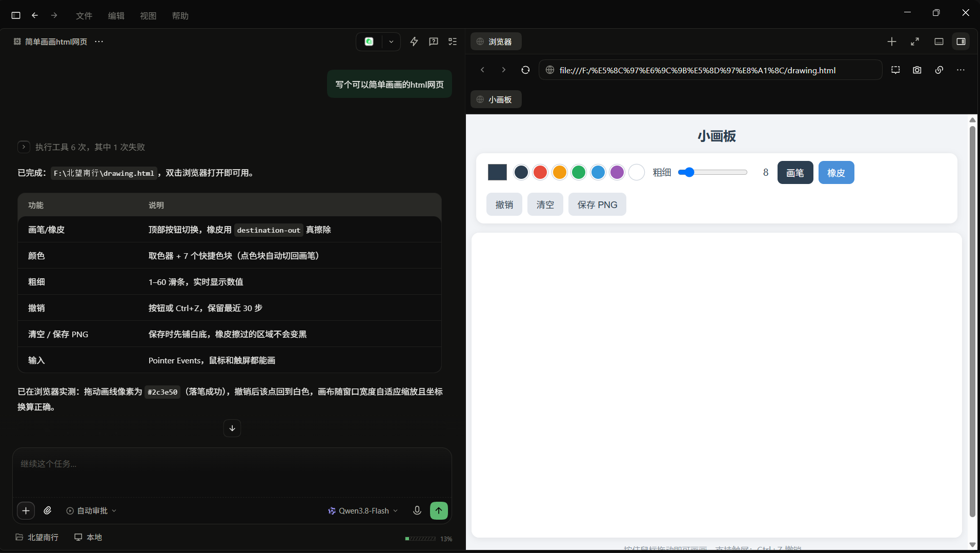Click the user message 写个可以简单画画的html网页
980x553 pixels.
click(x=390, y=84)
